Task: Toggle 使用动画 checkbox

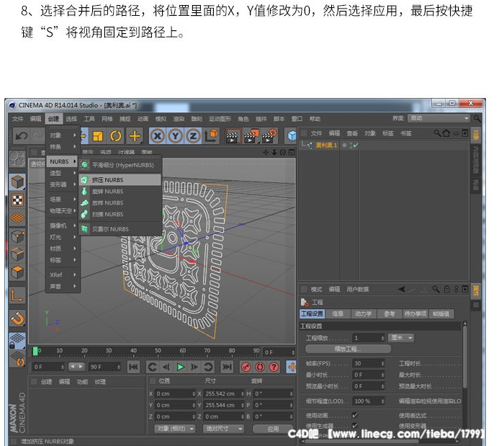Action: [x=355, y=415]
